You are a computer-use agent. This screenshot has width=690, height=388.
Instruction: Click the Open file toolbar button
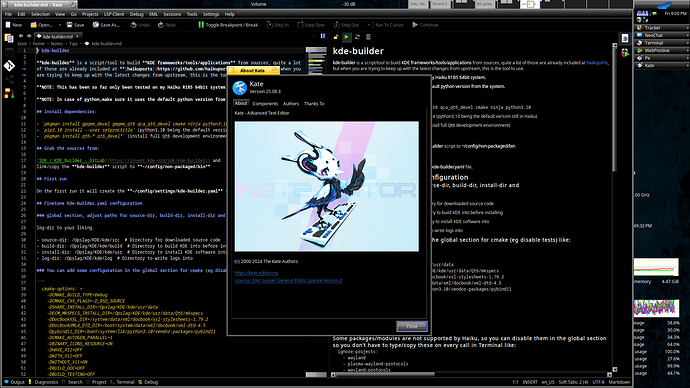42,25
